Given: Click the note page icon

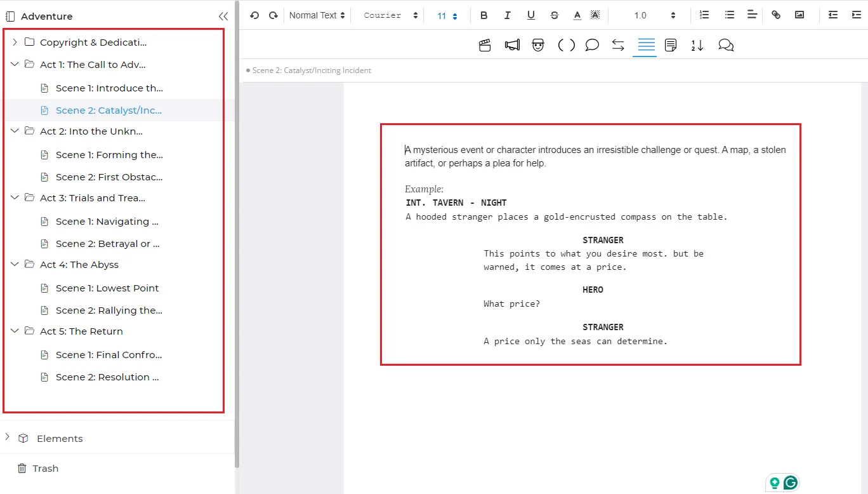Looking at the screenshot, I should [x=671, y=45].
